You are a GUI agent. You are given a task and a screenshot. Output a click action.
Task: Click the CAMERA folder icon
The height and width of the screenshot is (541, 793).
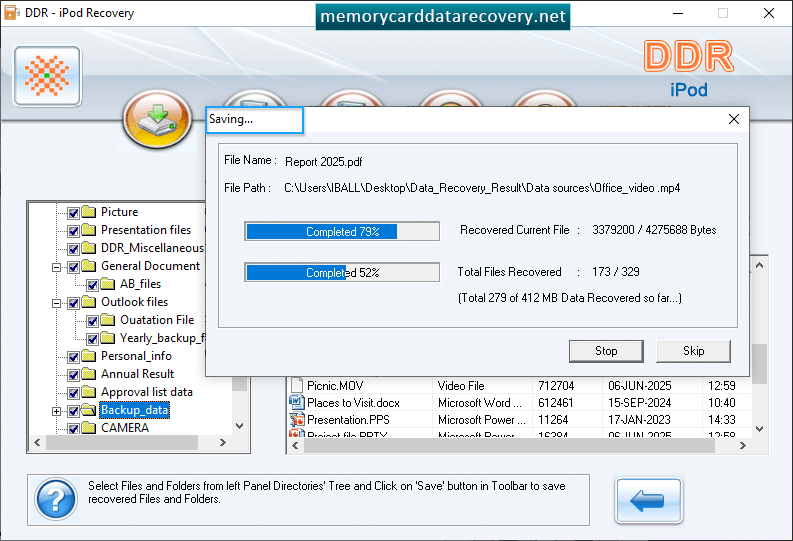(89, 428)
